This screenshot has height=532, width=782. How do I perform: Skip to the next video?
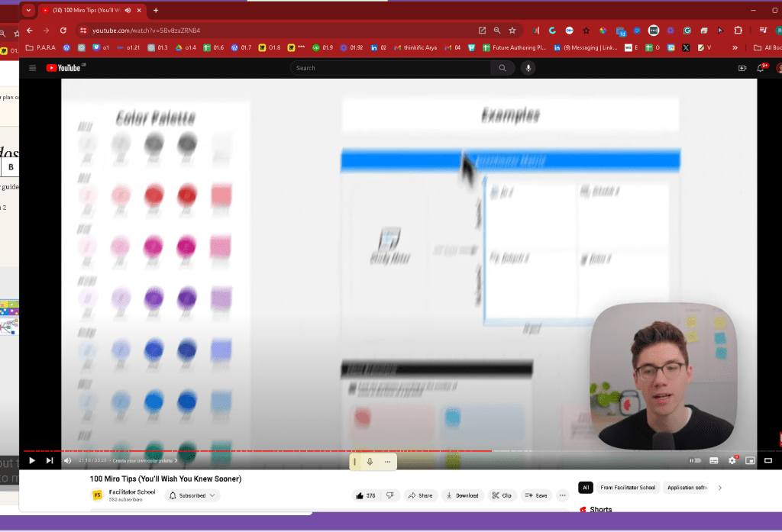[x=50, y=461]
